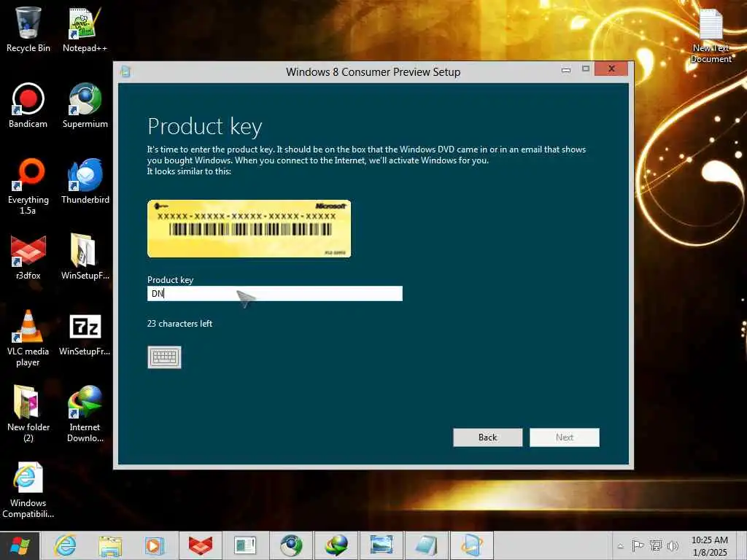Switch to the photo viewer taskbar button
The image size is (747, 560).
(x=381, y=545)
